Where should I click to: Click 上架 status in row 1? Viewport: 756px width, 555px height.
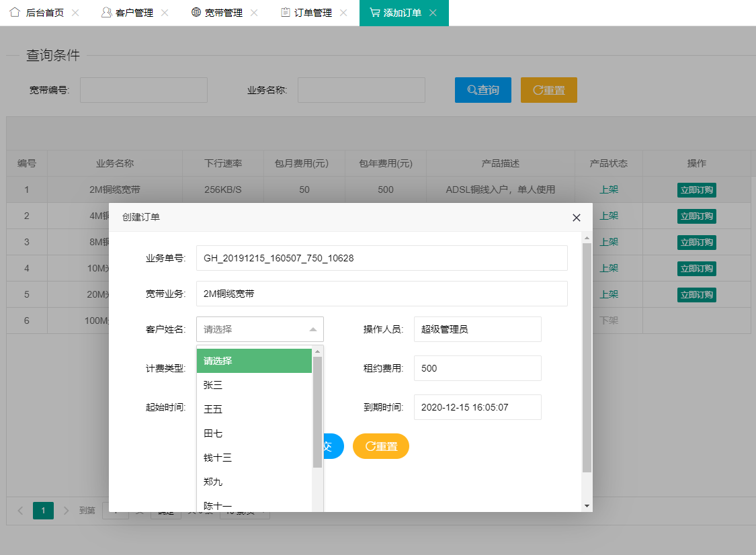(x=608, y=189)
